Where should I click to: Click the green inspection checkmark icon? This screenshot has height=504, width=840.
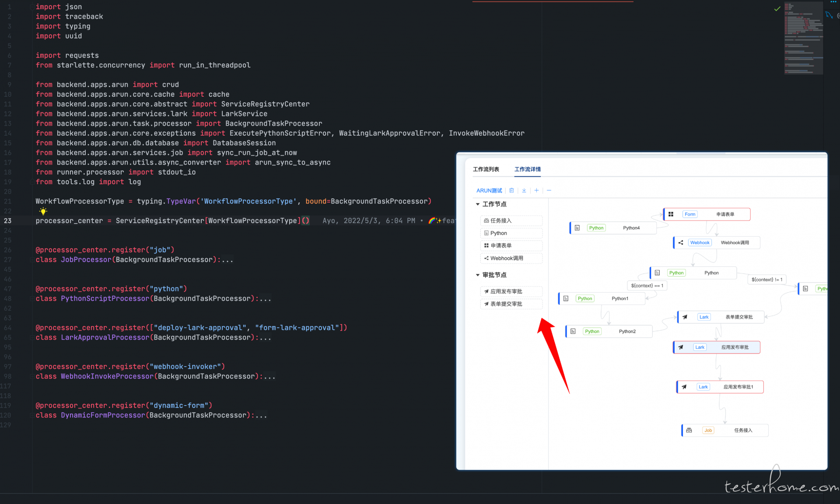(x=777, y=9)
